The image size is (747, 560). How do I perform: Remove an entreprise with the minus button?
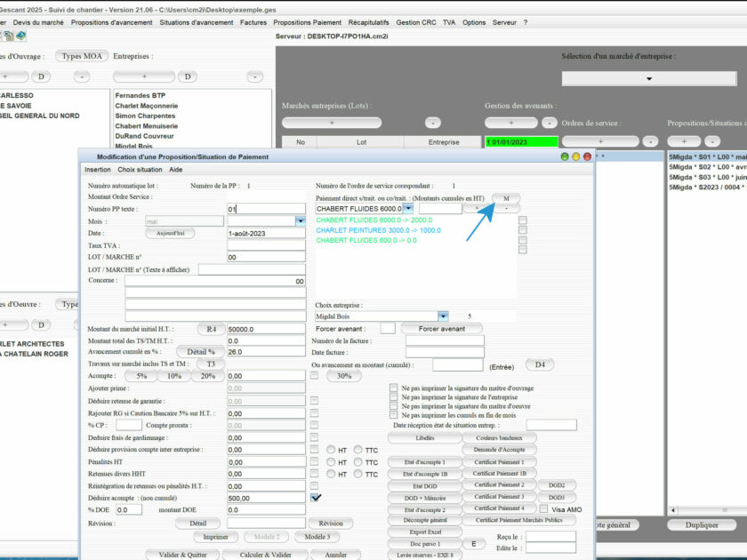coord(255,76)
